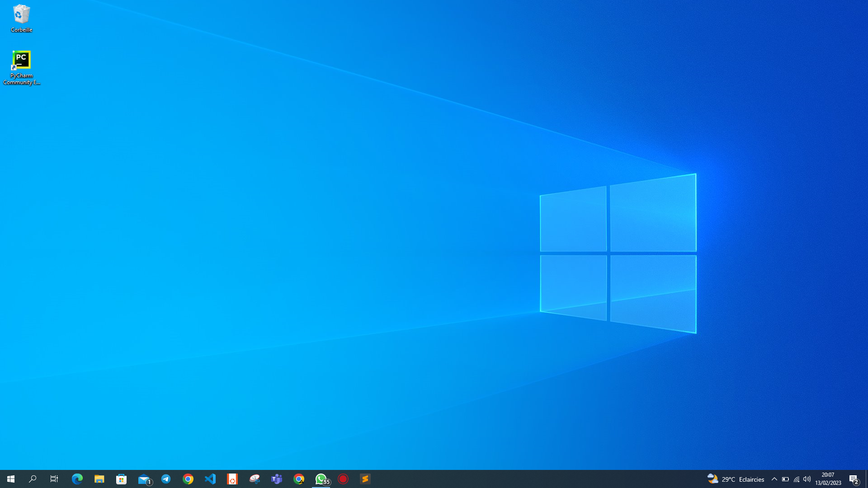Open Sublime Text from the taskbar
This screenshot has height=488, width=868.
(x=365, y=479)
